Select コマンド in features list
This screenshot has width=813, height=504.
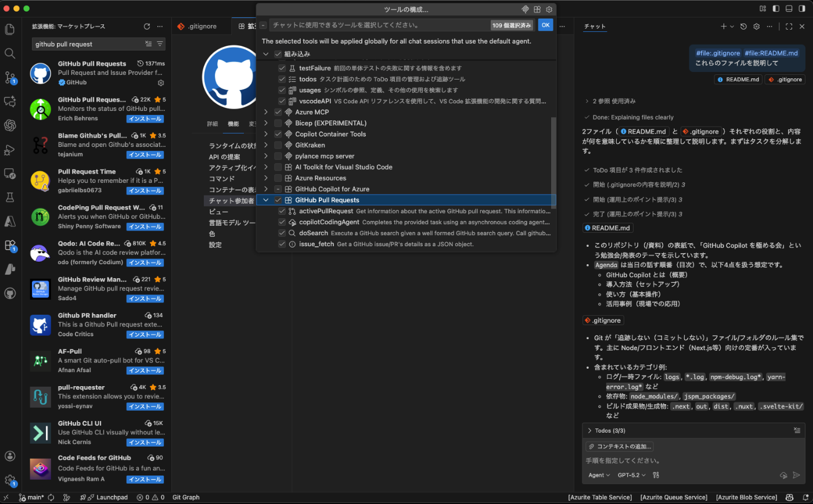point(222,178)
